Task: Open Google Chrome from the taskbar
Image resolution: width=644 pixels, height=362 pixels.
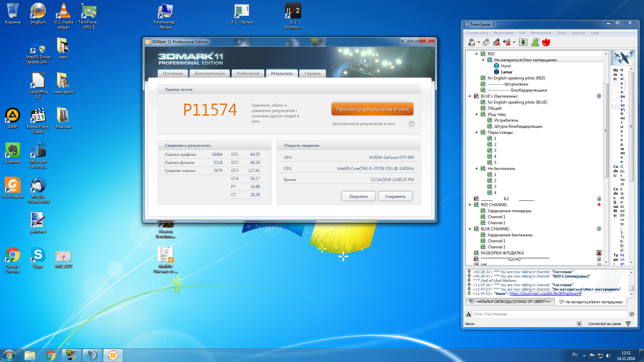Action: [x=51, y=355]
